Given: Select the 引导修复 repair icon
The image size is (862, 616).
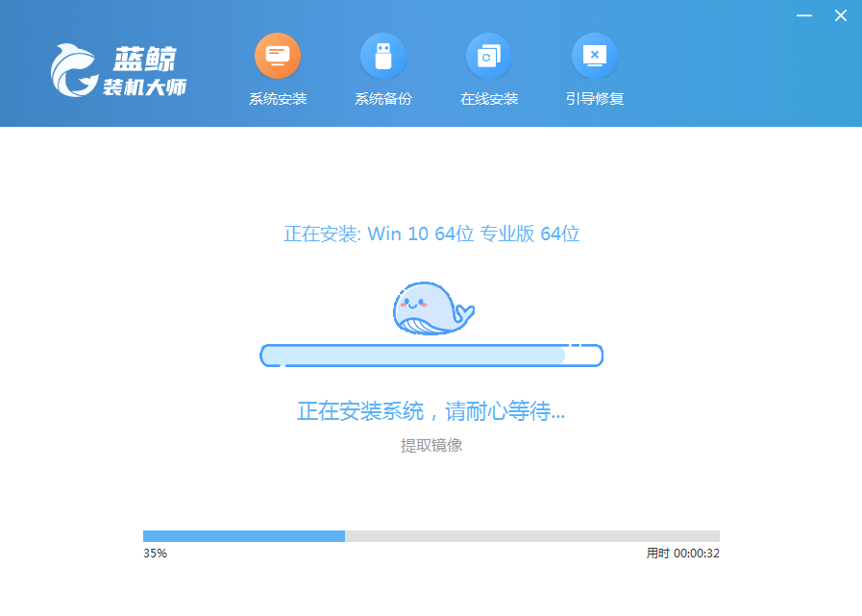Looking at the screenshot, I should 595,56.
